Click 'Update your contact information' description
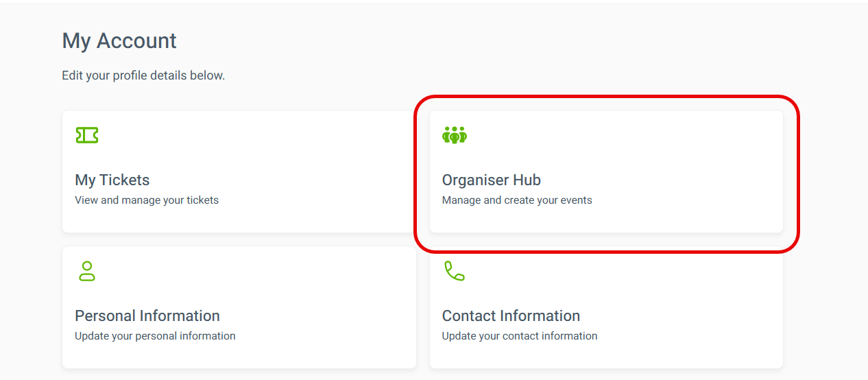868x380 pixels. tap(520, 336)
